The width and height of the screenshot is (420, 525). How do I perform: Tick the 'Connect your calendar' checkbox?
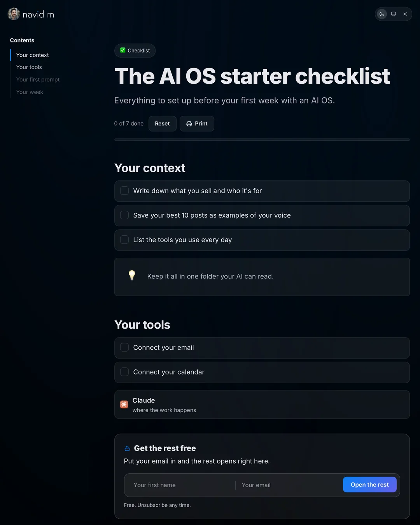[x=124, y=372]
